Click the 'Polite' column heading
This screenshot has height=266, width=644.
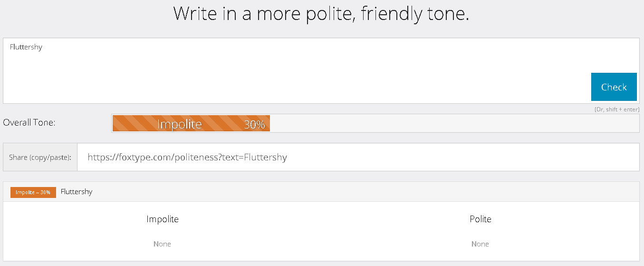(x=480, y=219)
